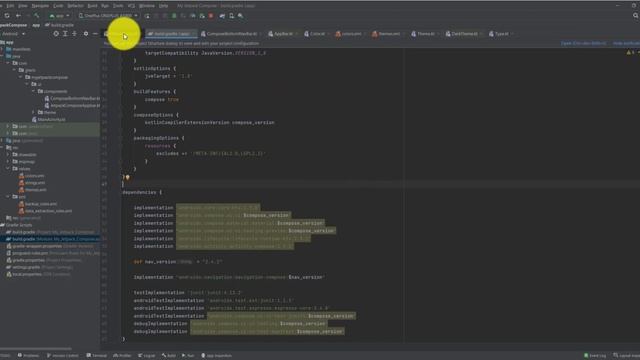Screen dimensions: 640x360
Task: Expand the mipmap folder in project tree
Action: click(8, 162)
